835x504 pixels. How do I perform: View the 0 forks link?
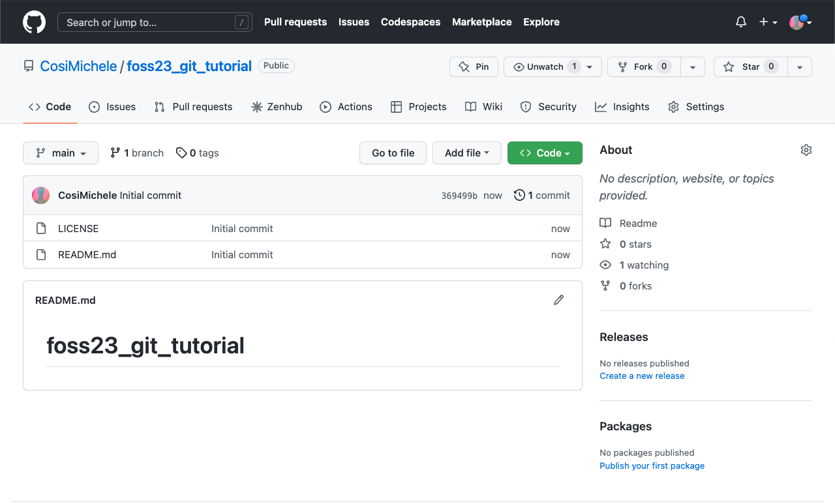626,286
